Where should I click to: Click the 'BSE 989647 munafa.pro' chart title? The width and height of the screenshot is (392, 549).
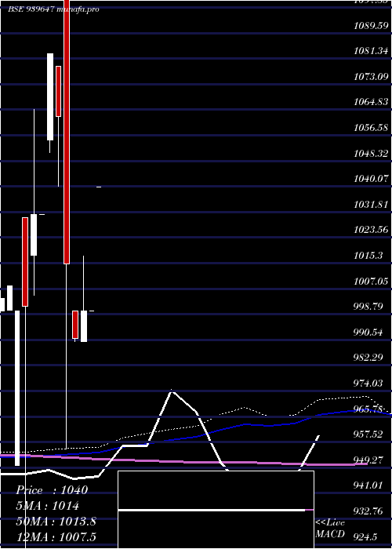53,9
